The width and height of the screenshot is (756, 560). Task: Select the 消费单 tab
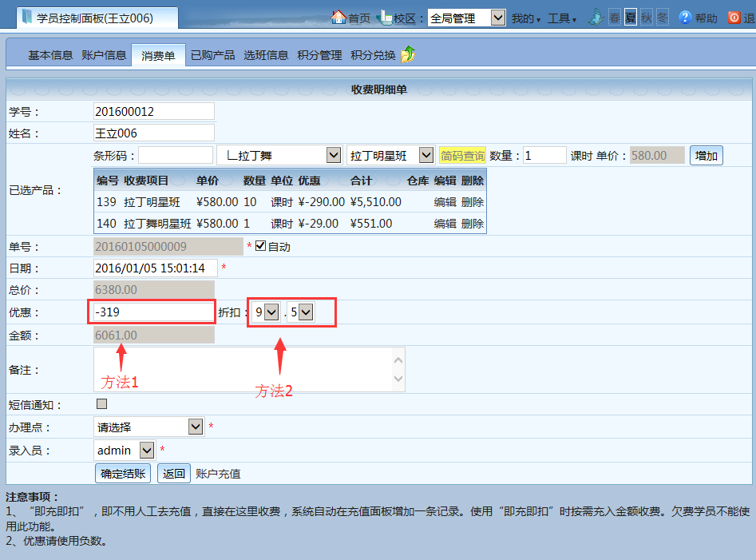[x=158, y=55]
